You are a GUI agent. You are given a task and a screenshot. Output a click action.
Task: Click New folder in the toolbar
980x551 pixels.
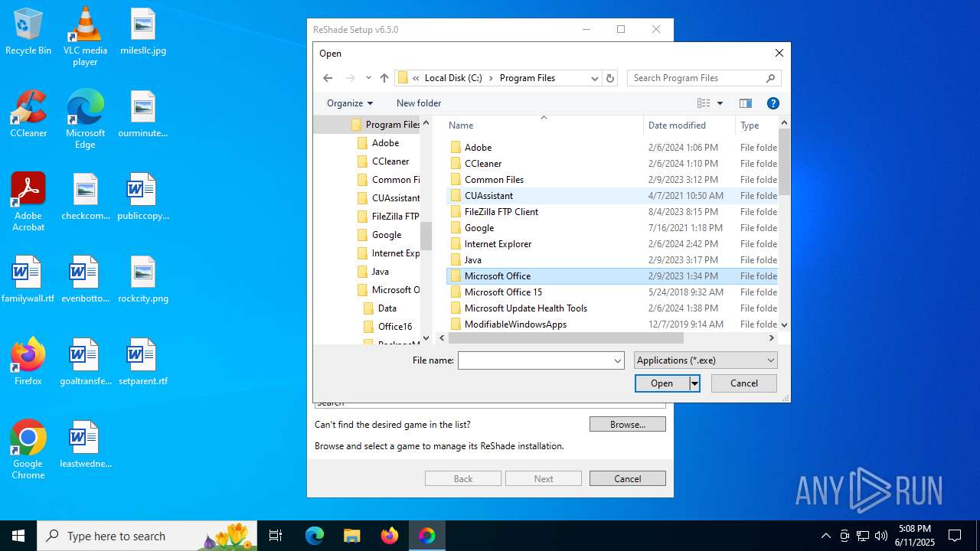click(419, 103)
